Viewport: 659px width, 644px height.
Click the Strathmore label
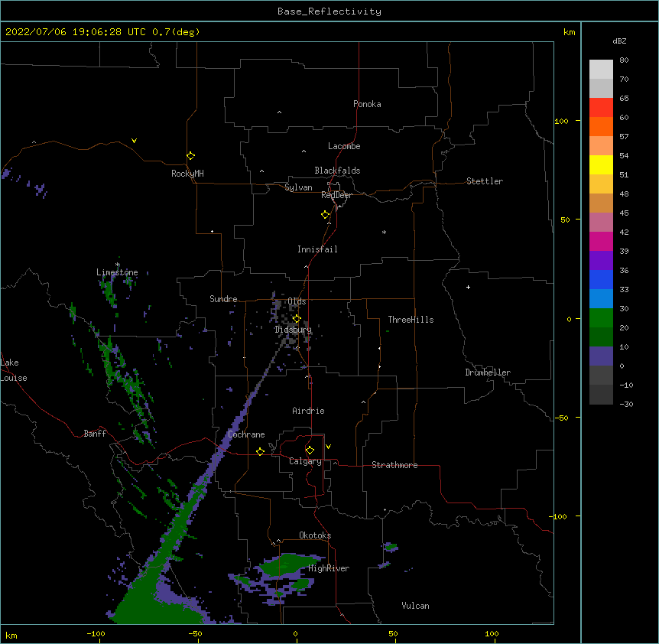pyautogui.click(x=394, y=465)
